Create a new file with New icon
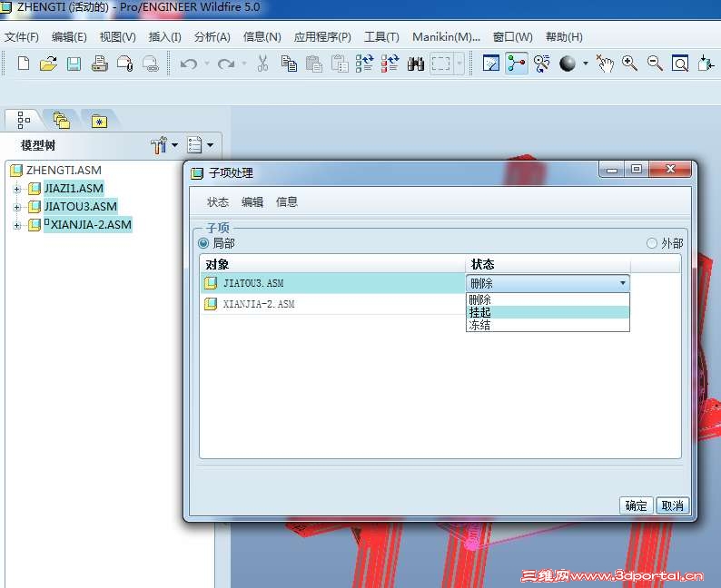The height and width of the screenshot is (588, 721). click(23, 64)
